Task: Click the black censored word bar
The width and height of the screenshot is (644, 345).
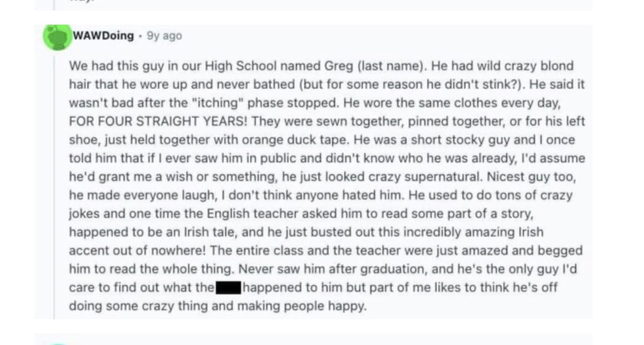Action: click(x=228, y=288)
